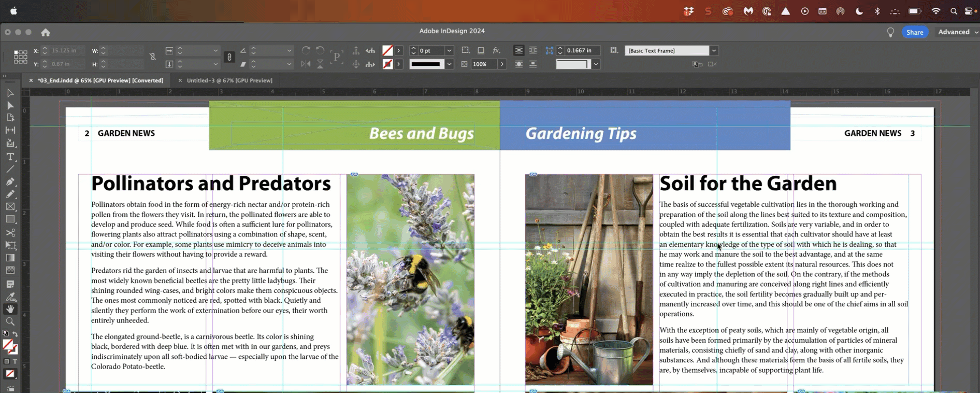980x393 pixels.
Task: Select the Direct Selection tool
Action: point(10,105)
